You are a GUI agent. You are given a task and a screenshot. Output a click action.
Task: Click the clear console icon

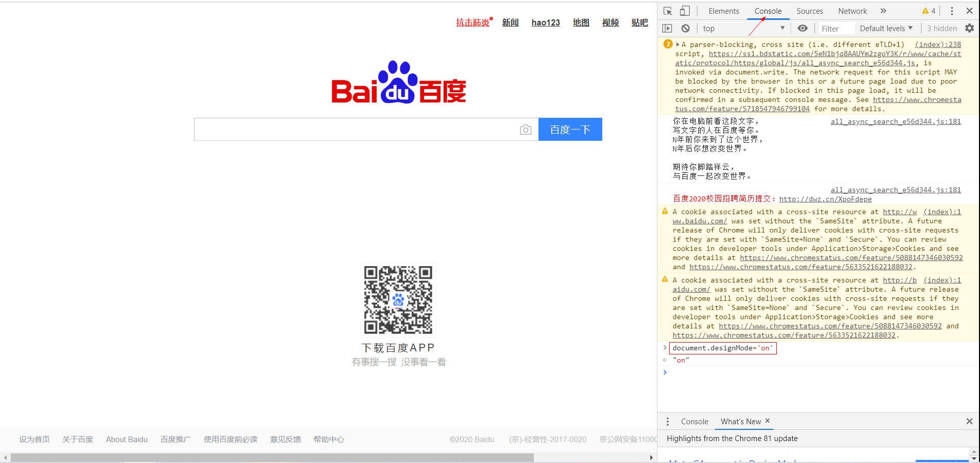coord(685,28)
